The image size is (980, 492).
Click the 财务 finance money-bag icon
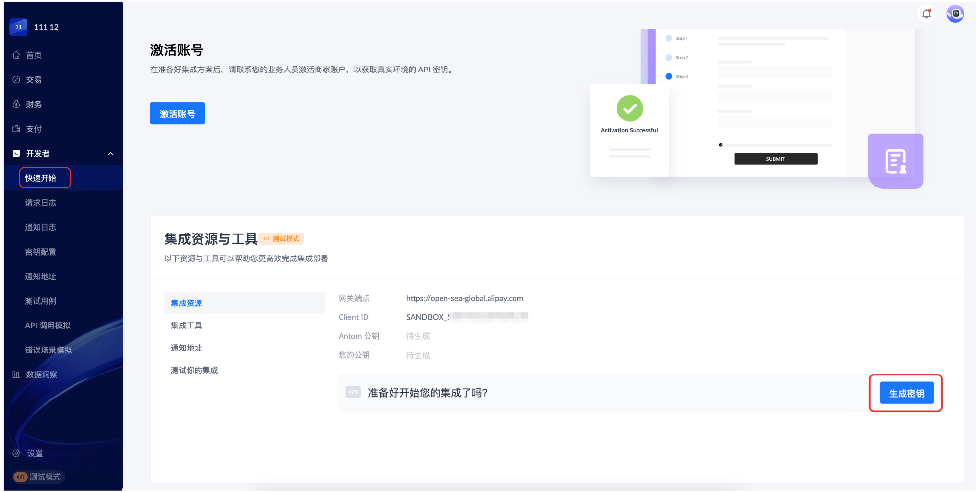pyautogui.click(x=16, y=104)
